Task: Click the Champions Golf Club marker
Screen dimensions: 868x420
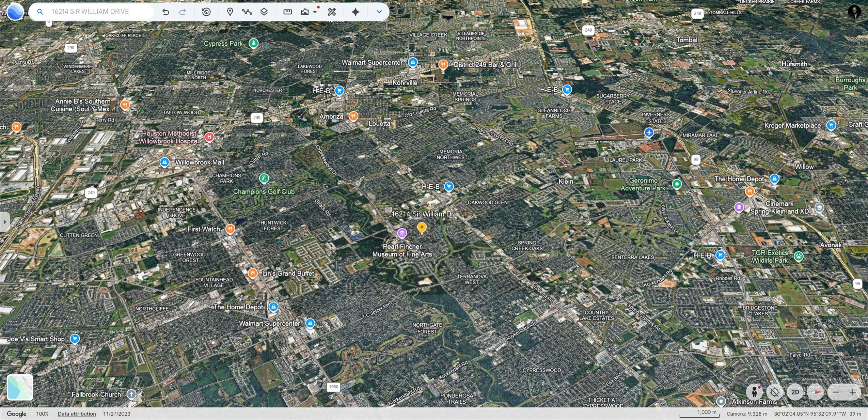Action: 264,178
